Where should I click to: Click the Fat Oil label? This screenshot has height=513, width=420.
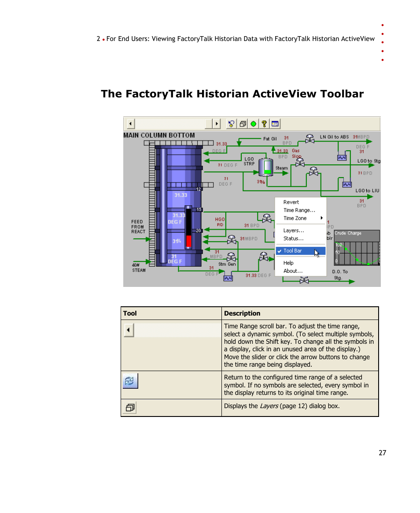[270, 139]
